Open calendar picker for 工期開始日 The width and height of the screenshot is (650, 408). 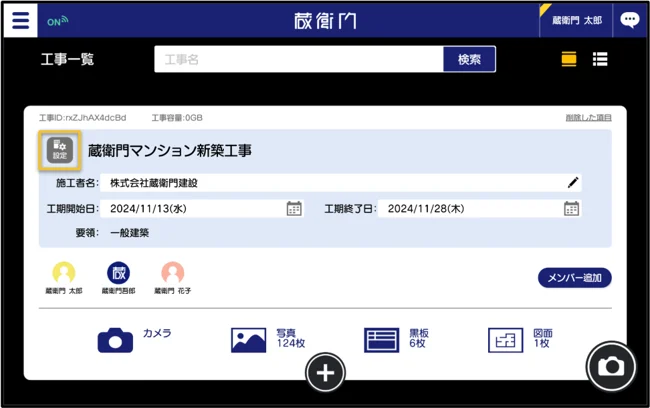pyautogui.click(x=294, y=209)
